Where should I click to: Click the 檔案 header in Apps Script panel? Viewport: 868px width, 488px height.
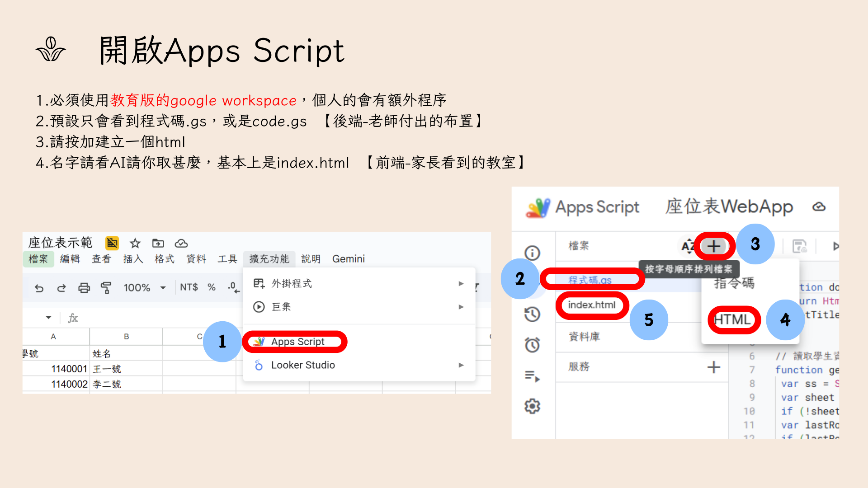pos(579,246)
